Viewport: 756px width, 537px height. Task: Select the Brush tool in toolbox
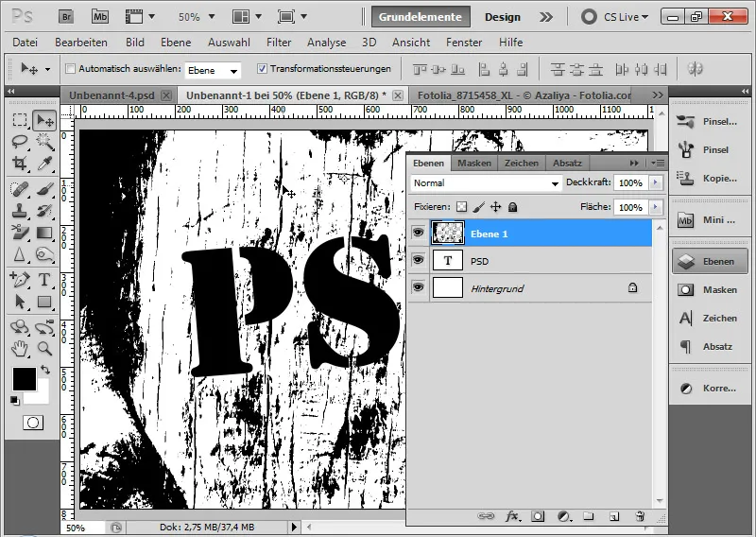(44, 189)
